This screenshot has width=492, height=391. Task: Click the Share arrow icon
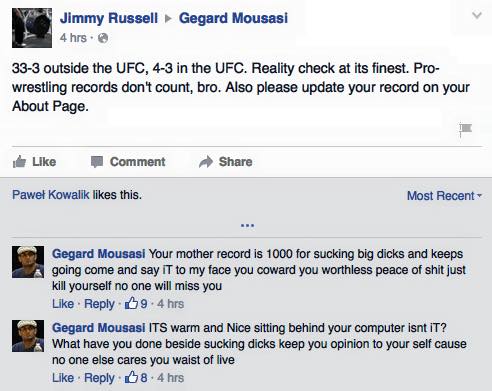(206, 162)
